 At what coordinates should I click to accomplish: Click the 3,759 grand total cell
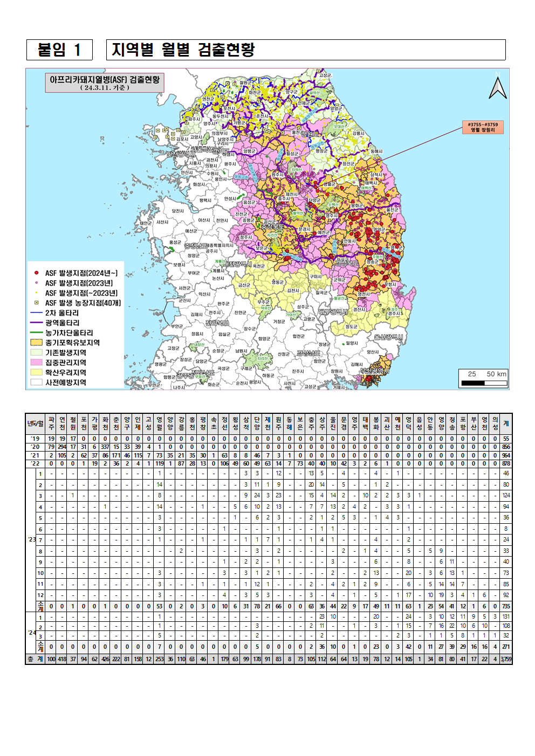click(x=506, y=659)
